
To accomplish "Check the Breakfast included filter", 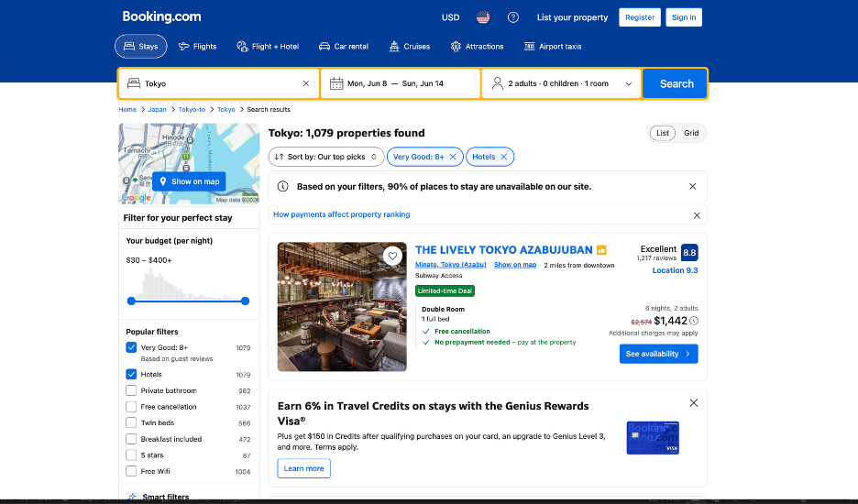I will click(x=131, y=439).
